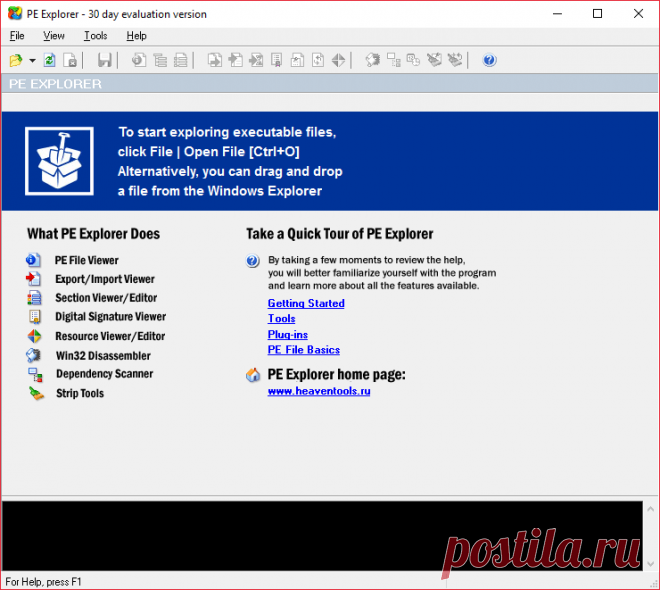The image size is (660, 590).
Task: Click the white package logo in banner
Action: (60, 160)
